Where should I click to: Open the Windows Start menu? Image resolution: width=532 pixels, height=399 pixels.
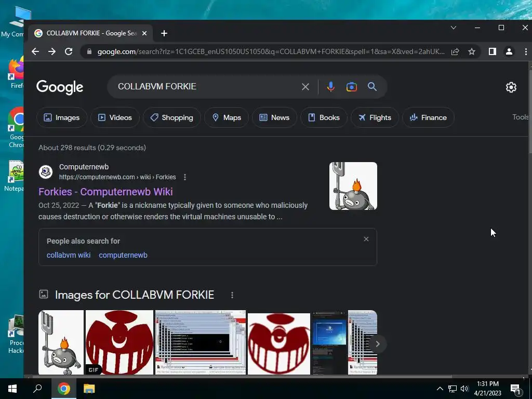tap(12, 389)
